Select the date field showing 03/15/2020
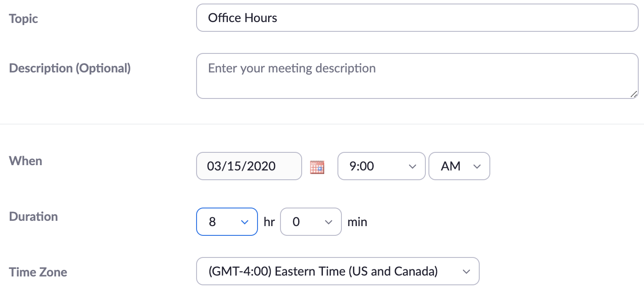The image size is (644, 295). (249, 166)
